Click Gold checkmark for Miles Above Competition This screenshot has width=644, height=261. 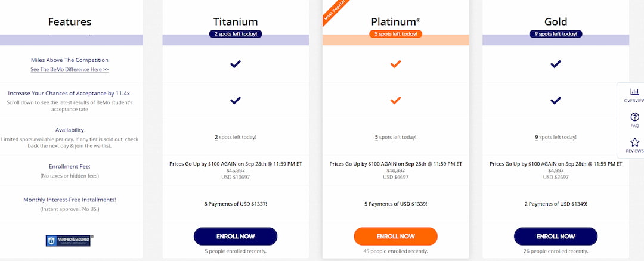(555, 64)
